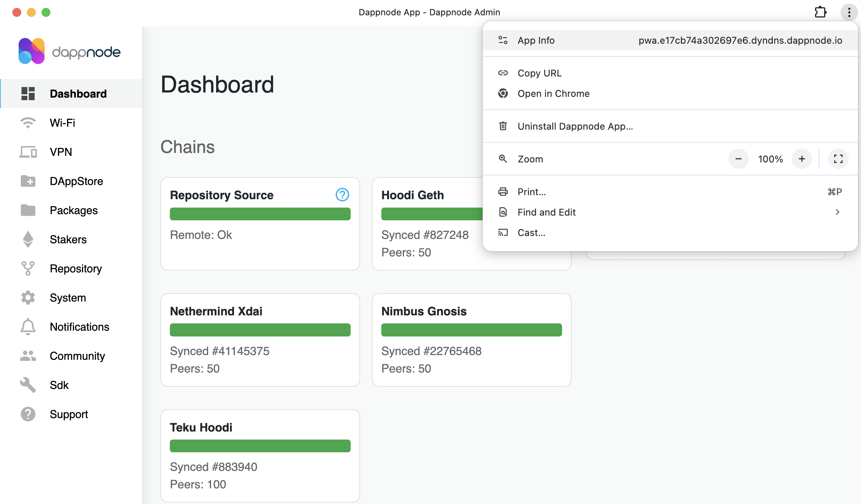Screen dimensions: 861x504
Task: Open Wi-Fi section in sidebar
Action: (x=62, y=123)
